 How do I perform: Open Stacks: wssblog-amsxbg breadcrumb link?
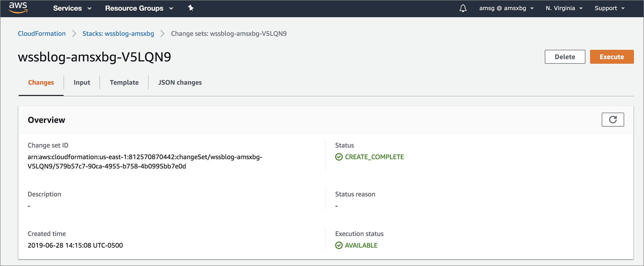point(118,33)
